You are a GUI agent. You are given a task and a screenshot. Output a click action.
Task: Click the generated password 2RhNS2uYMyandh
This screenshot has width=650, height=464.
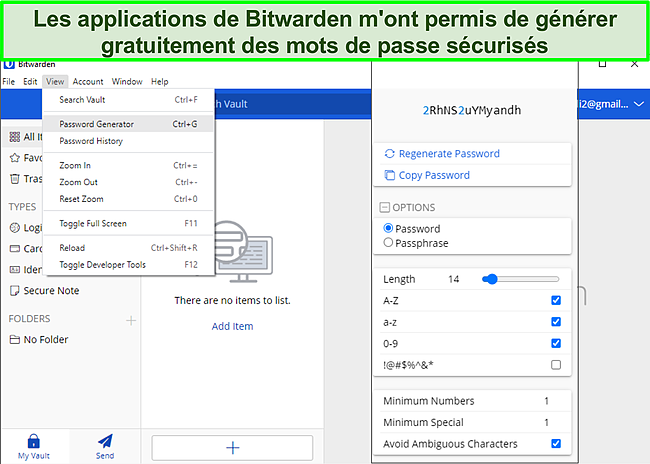click(472, 110)
